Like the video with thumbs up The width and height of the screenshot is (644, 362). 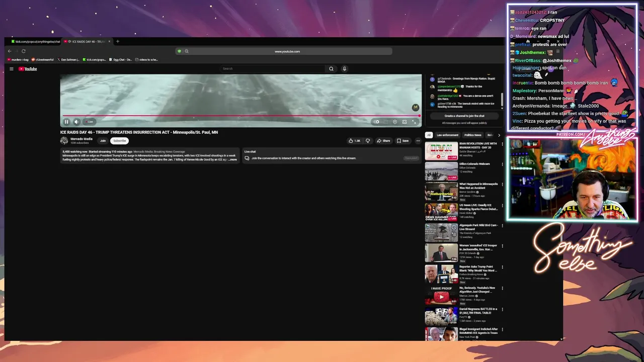pyautogui.click(x=354, y=141)
